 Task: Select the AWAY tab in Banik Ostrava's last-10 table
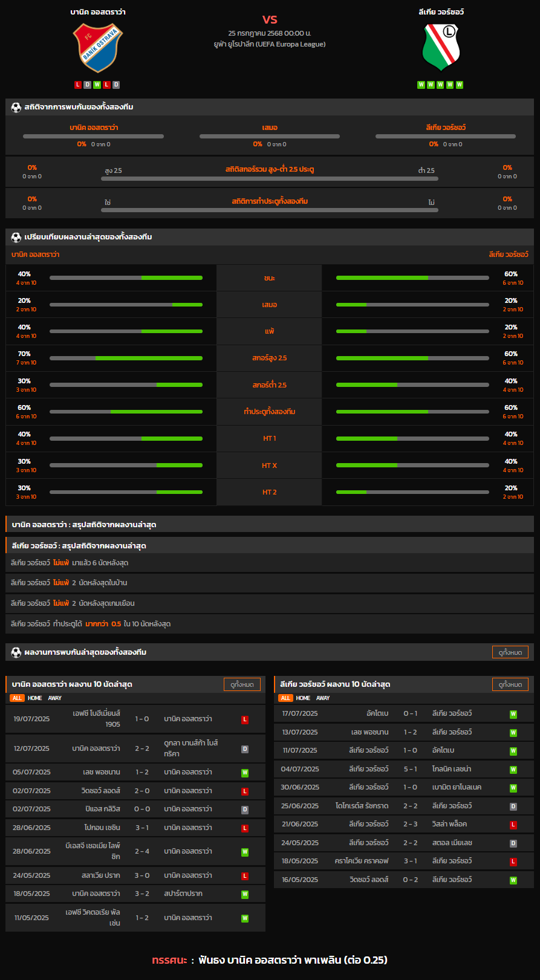pos(55,698)
